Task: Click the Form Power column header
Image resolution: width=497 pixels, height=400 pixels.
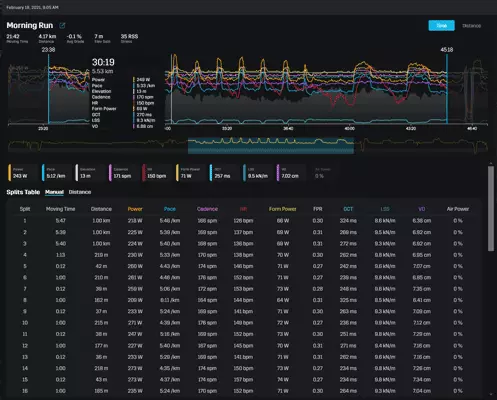Action: coord(283,209)
